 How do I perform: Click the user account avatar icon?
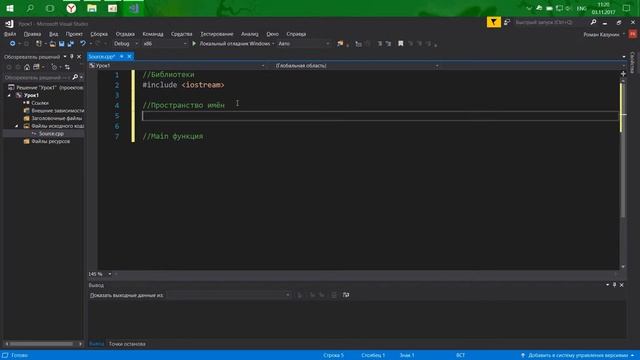coord(632,34)
